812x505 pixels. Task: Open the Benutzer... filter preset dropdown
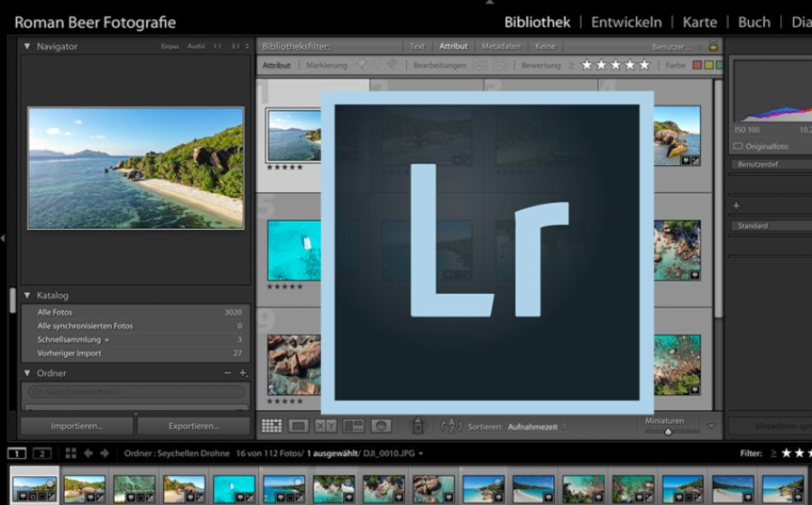[676, 46]
